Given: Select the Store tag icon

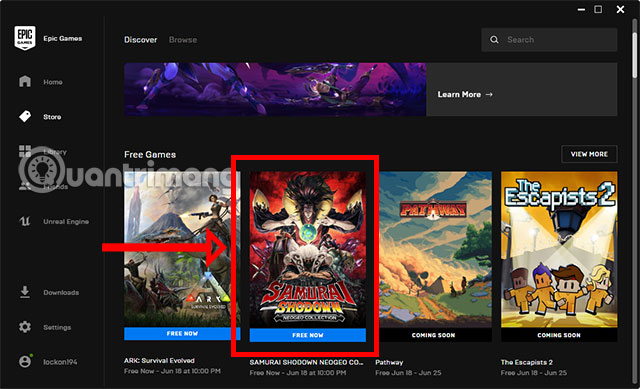Looking at the screenshot, I should click(x=25, y=116).
